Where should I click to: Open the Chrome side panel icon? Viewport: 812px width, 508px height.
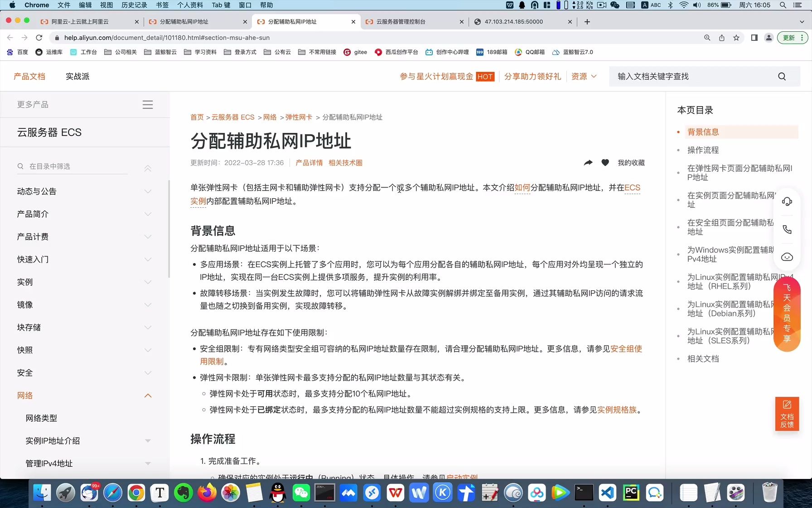pyautogui.click(x=754, y=38)
